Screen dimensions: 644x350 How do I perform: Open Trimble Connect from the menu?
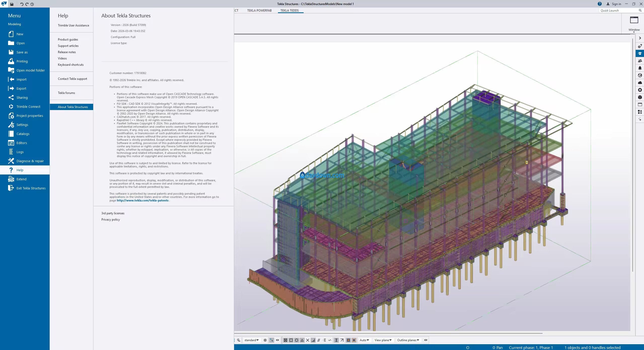[x=28, y=107]
